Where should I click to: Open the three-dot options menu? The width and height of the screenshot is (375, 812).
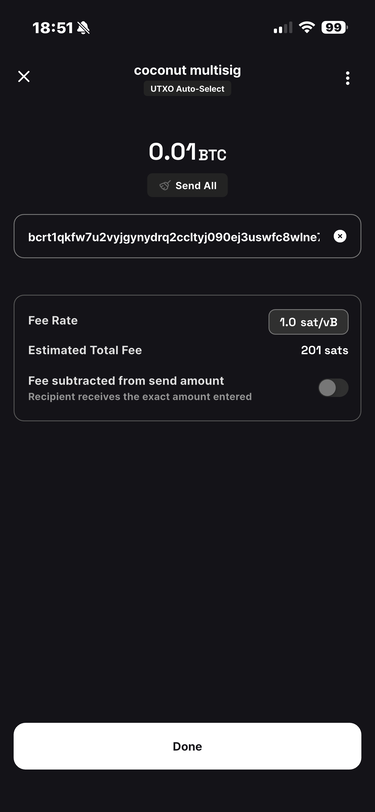[348, 78]
